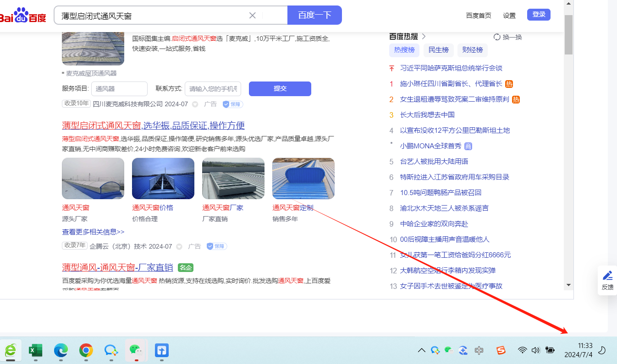
Task: Clear the search box with the X icon
Action: (x=252, y=16)
